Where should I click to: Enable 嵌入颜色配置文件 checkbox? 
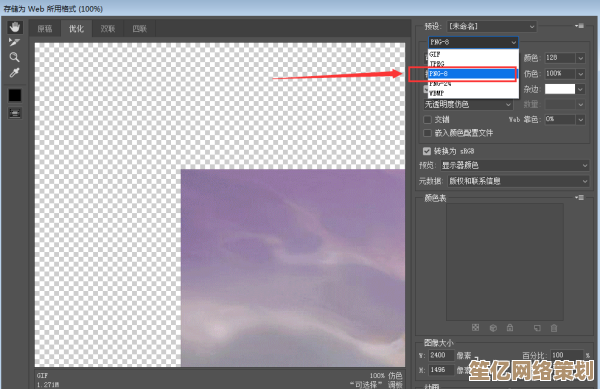(x=427, y=133)
